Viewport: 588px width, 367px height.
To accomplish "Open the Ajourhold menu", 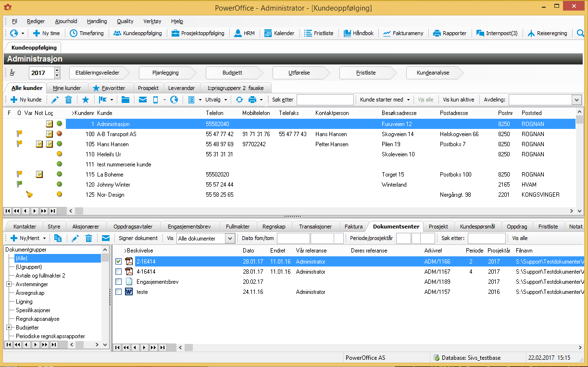I will click(x=66, y=21).
